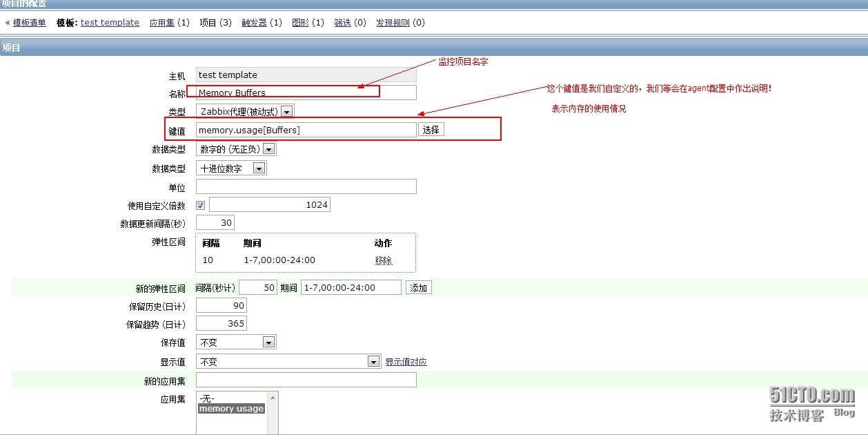The width and height of the screenshot is (868, 435).
Task: Click 移除 link in flexible interval row
Action: tap(384, 260)
